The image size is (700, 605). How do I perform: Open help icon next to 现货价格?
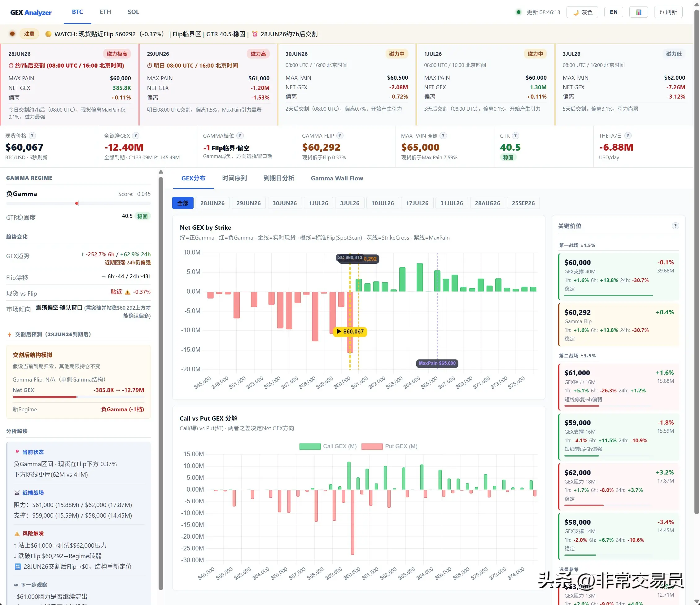[x=32, y=135]
